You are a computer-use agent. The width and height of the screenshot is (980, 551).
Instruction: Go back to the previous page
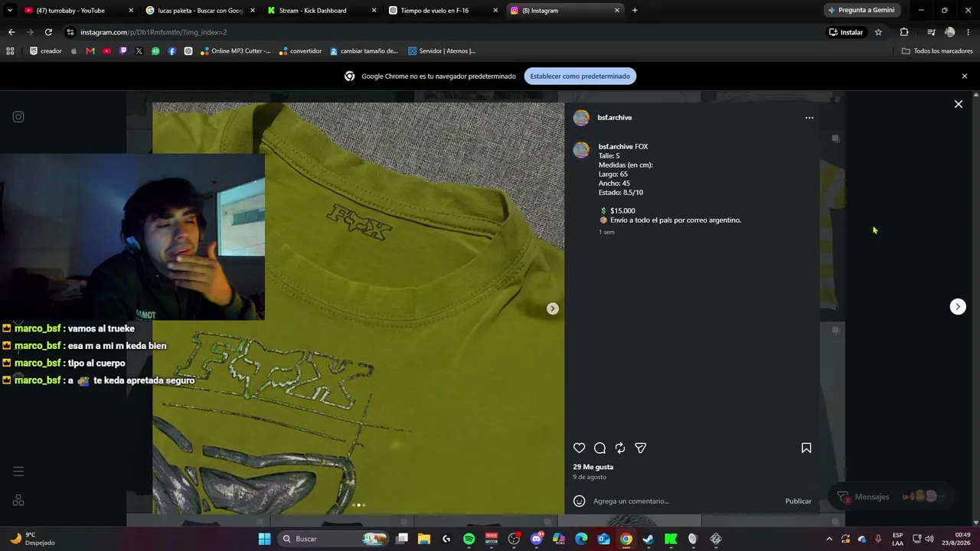tap(11, 32)
